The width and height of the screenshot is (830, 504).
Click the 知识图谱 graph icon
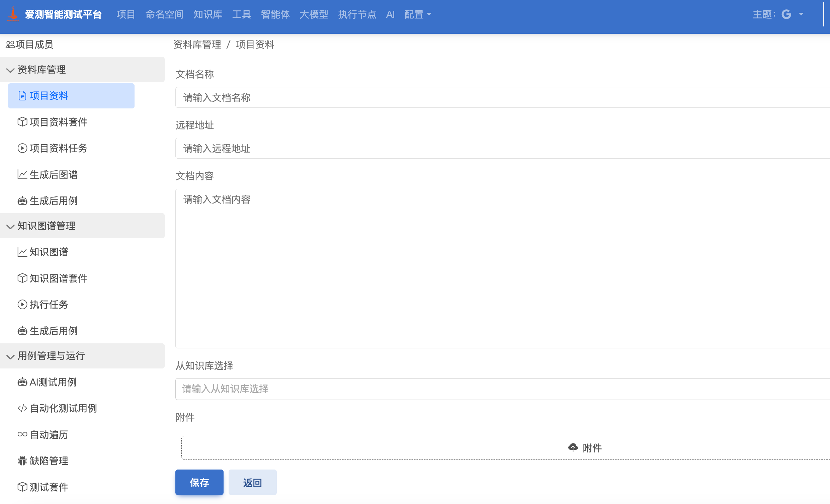[22, 252]
